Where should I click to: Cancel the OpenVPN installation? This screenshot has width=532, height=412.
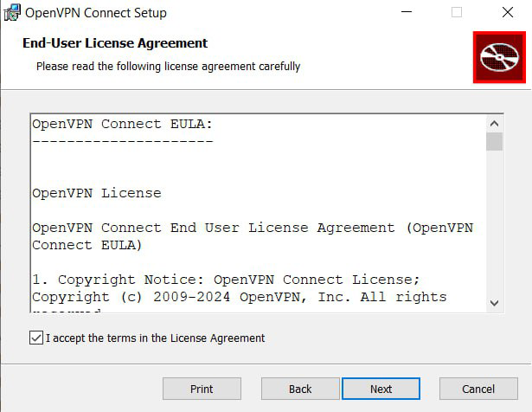[478, 389]
